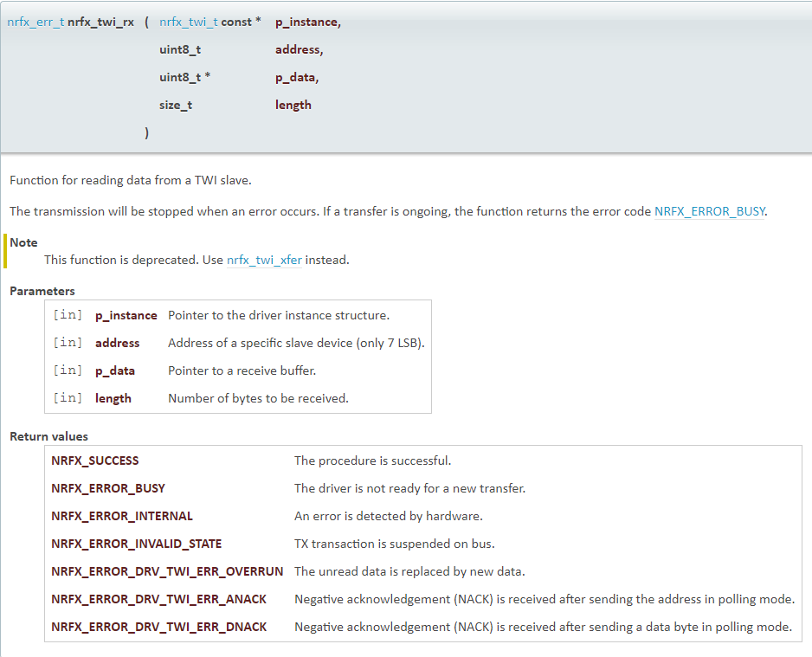Screen dimensions: 812x657
Task: Click the p_data parameter table entry
Action: [x=115, y=370]
